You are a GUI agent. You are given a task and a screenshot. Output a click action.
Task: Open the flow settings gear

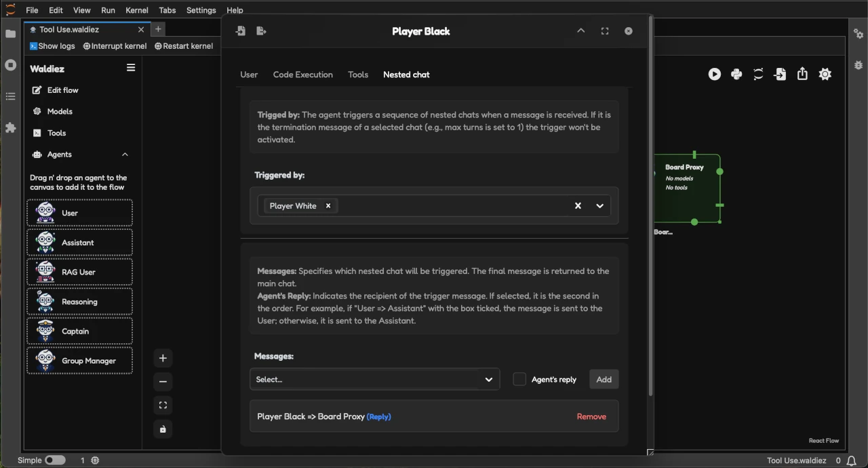point(825,74)
